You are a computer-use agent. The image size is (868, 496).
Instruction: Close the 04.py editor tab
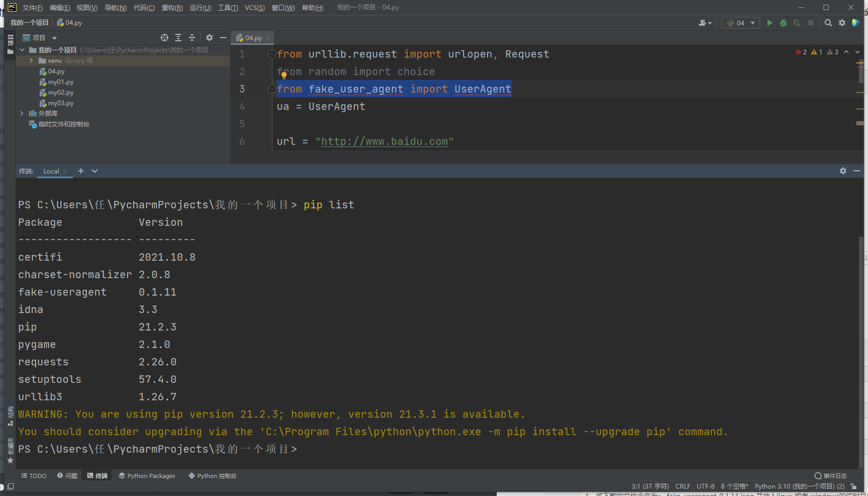click(268, 38)
